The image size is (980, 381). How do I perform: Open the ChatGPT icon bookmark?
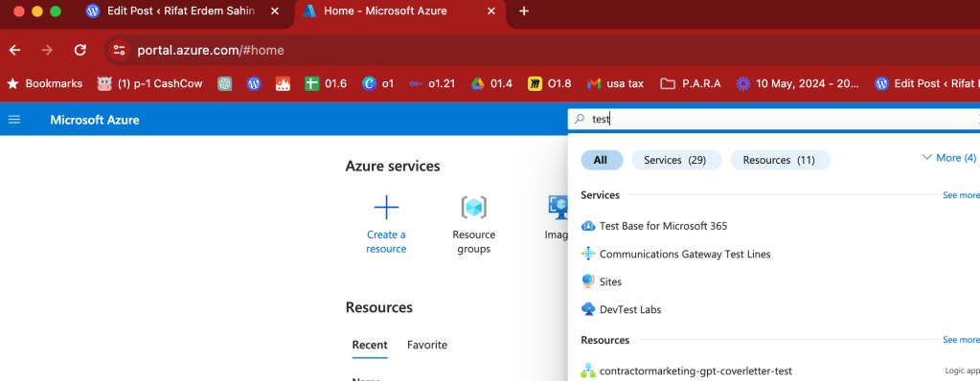(x=225, y=83)
